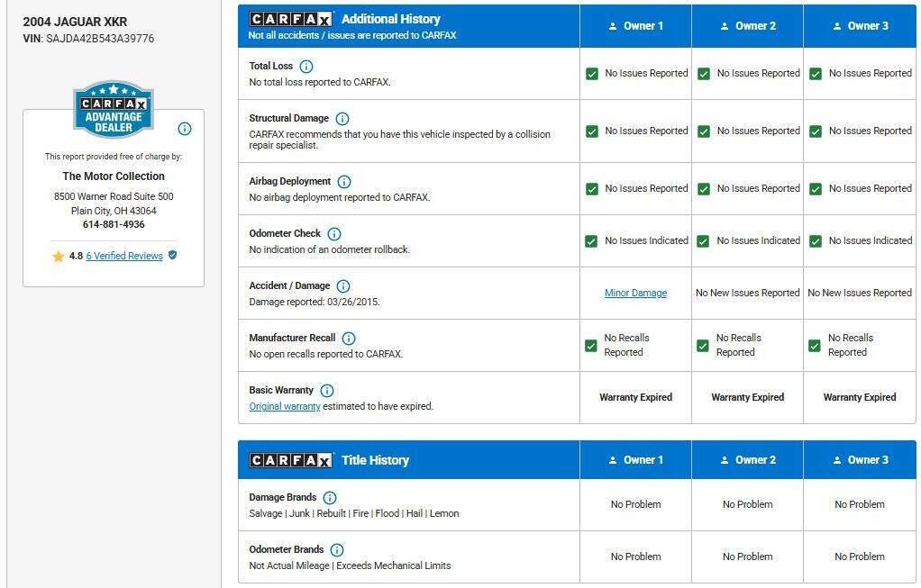Click Odometer Check Owner 3 green checkmark
Viewport: 921px width, 588px height.
(x=816, y=241)
